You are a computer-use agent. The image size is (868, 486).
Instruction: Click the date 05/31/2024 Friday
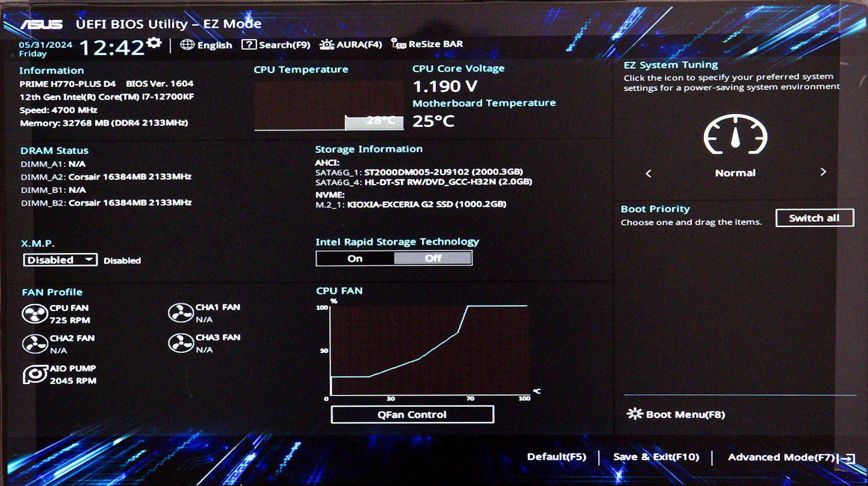46,49
